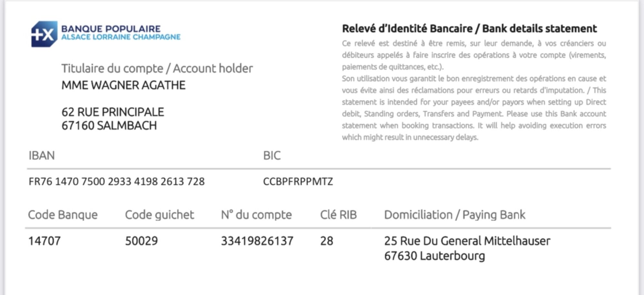Click the BIC column label
This screenshot has height=295, width=644.
pos(272,156)
